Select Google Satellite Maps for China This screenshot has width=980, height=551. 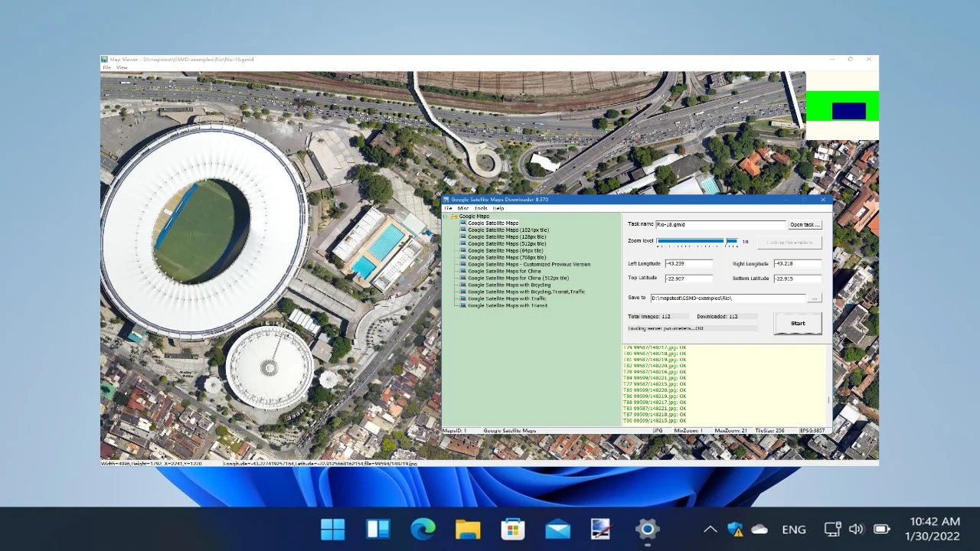[504, 271]
